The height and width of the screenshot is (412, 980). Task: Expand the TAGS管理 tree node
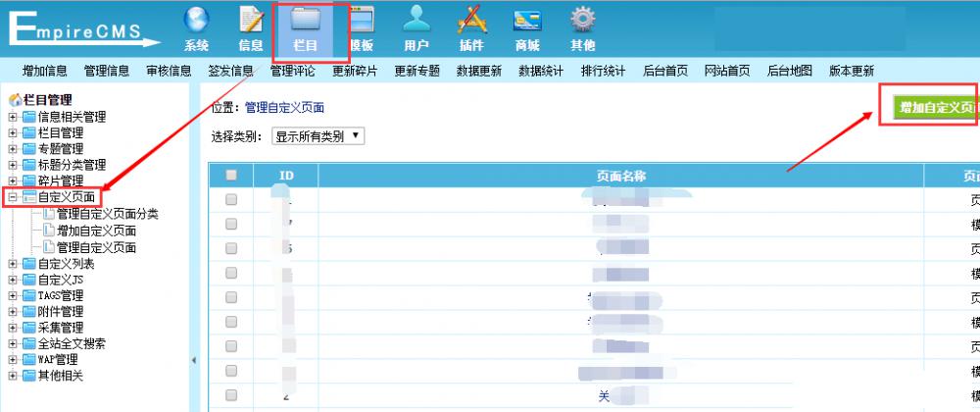(x=13, y=295)
